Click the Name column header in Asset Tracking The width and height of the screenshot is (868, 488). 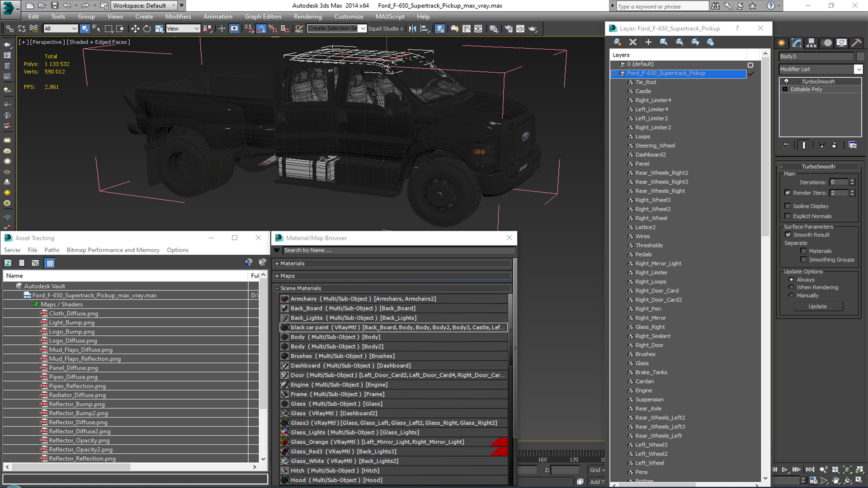point(126,276)
